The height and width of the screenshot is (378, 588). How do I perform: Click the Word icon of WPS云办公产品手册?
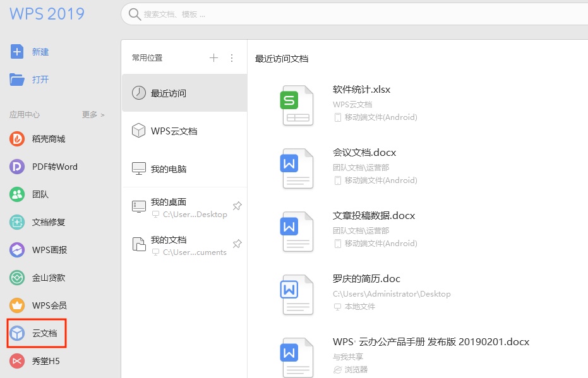point(297,358)
